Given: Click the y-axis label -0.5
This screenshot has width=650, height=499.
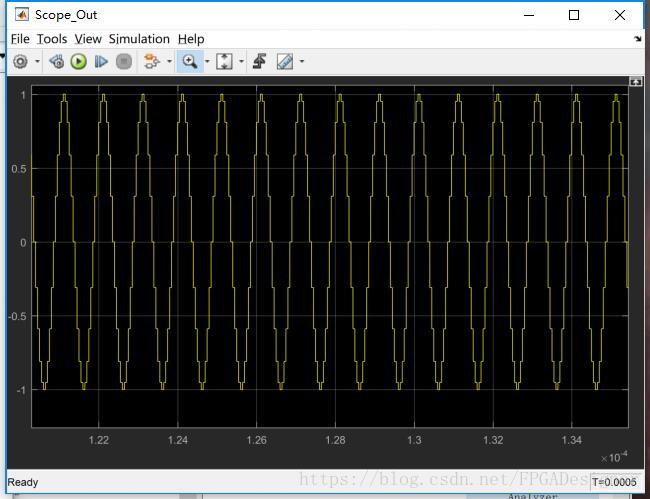Looking at the screenshot, I should click(x=17, y=317).
